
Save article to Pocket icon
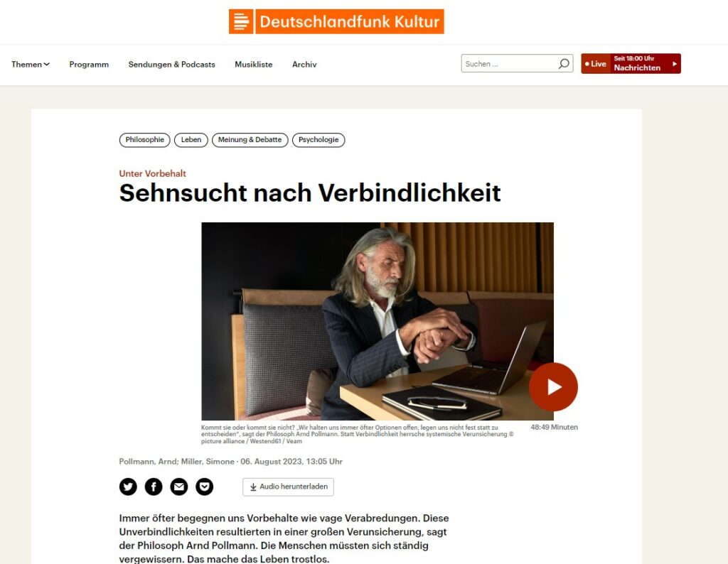[204, 487]
